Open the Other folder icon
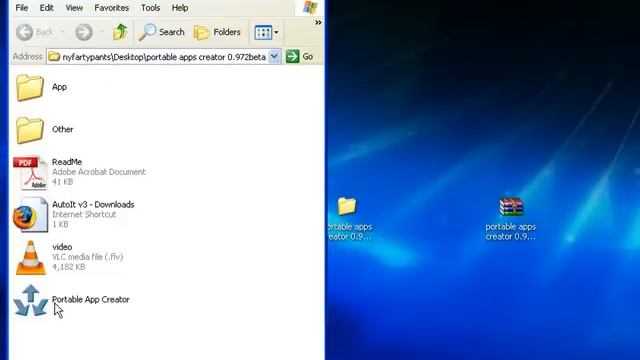 pyautogui.click(x=30, y=130)
